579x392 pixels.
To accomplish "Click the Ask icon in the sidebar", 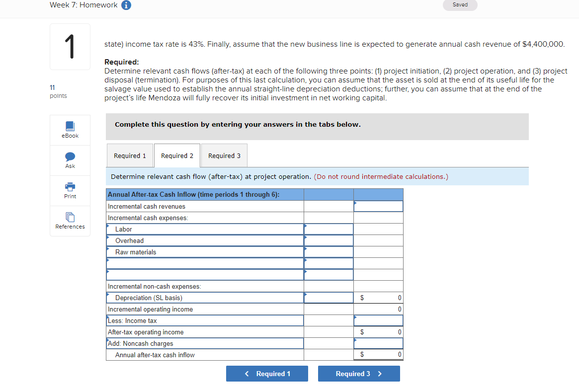I will 70,160.
